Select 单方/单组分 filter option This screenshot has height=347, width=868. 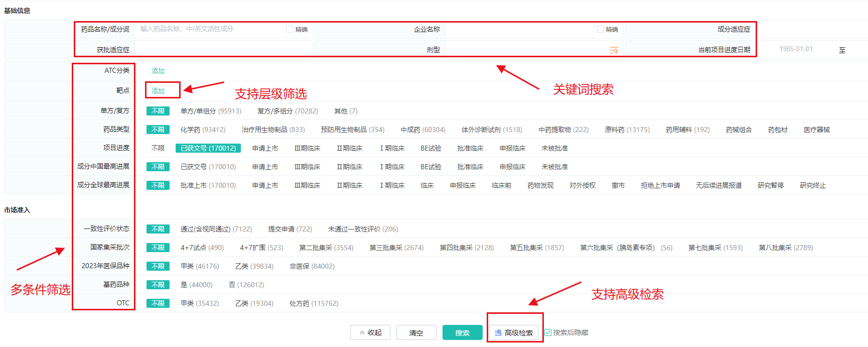[211, 111]
